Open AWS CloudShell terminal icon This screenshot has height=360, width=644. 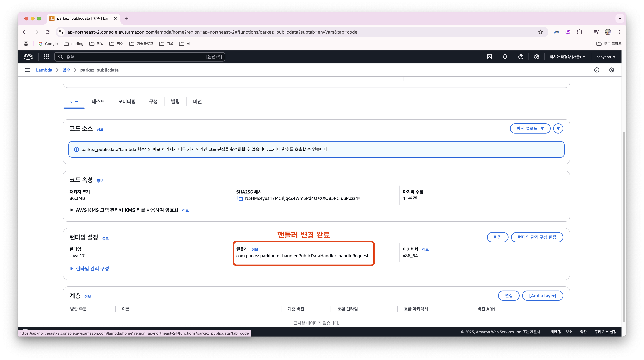click(489, 57)
